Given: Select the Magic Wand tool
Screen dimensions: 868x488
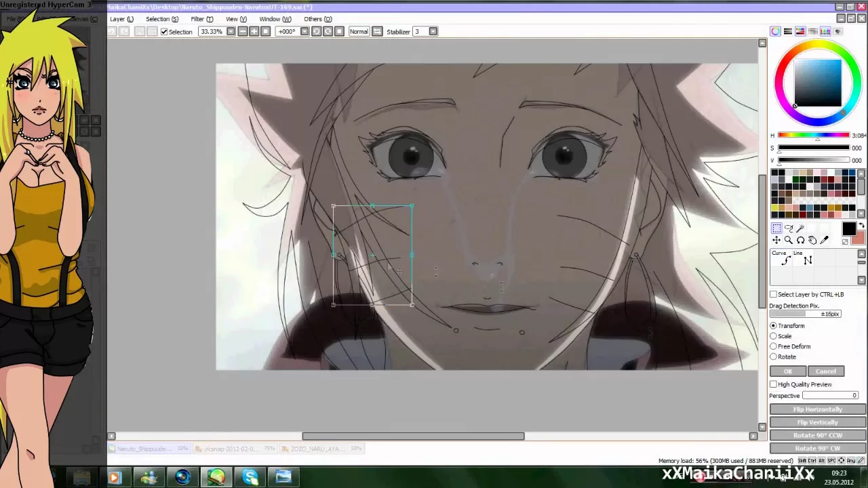Looking at the screenshot, I should tap(800, 228).
